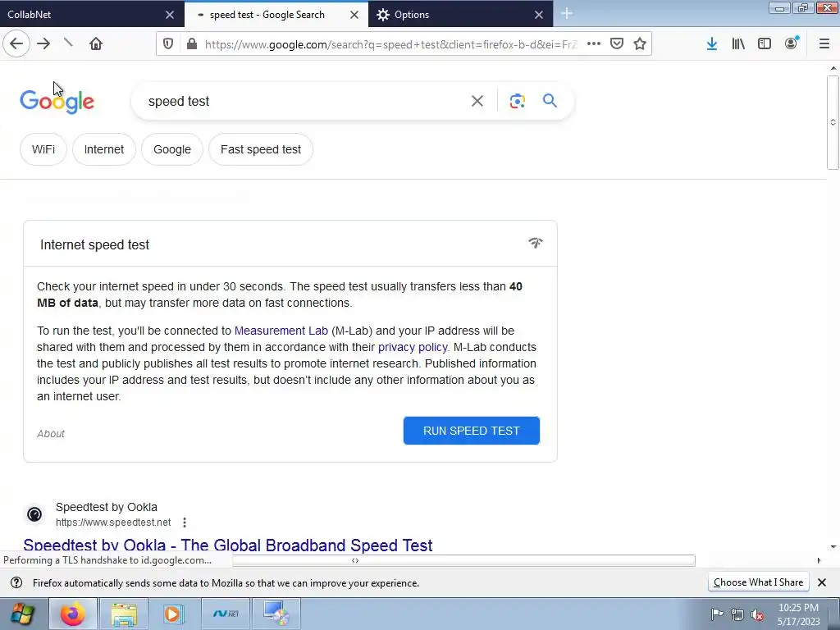Bookmark this page with star icon

pos(640,44)
